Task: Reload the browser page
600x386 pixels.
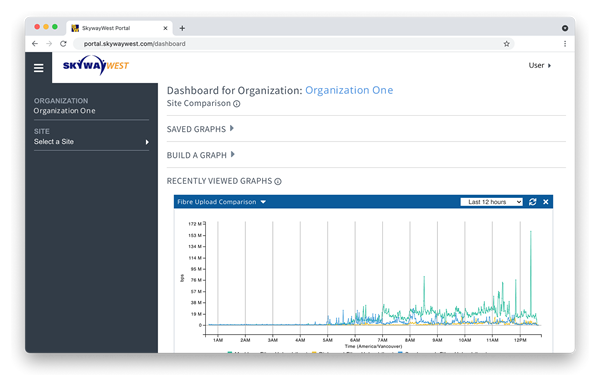Action: (x=64, y=44)
